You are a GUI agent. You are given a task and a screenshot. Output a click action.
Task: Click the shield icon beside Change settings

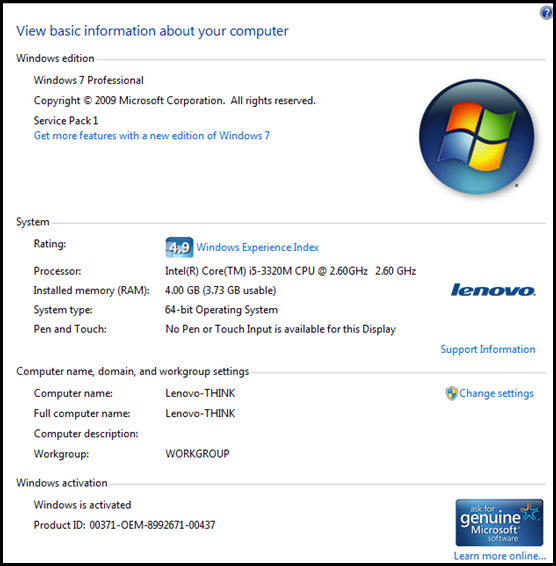click(451, 393)
